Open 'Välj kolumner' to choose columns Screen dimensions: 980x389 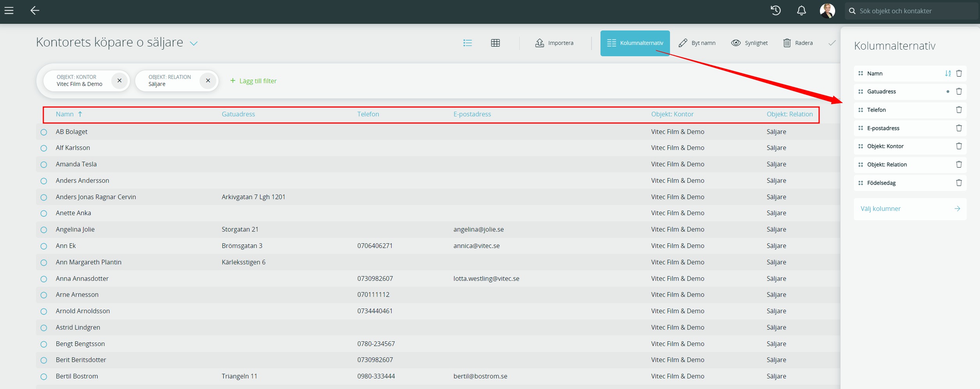point(910,209)
